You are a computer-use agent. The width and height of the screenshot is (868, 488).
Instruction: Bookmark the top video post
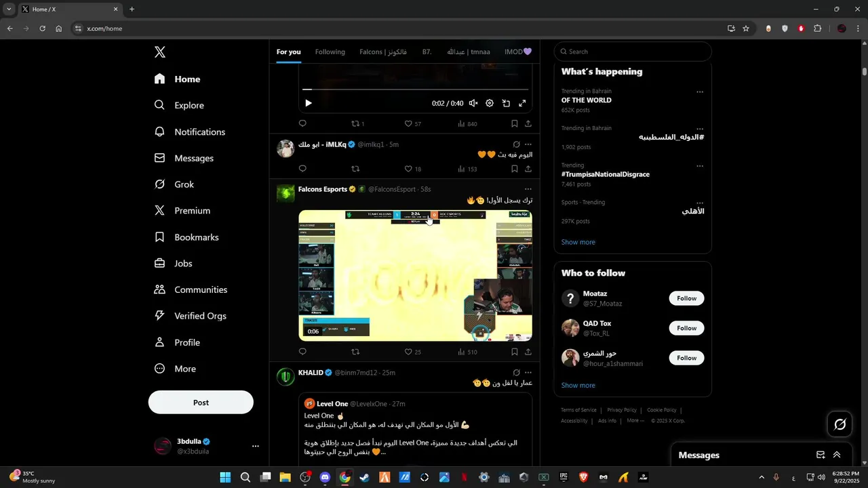tap(514, 124)
